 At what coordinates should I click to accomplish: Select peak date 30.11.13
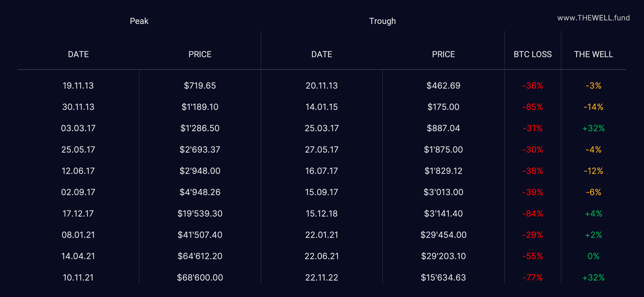78,107
